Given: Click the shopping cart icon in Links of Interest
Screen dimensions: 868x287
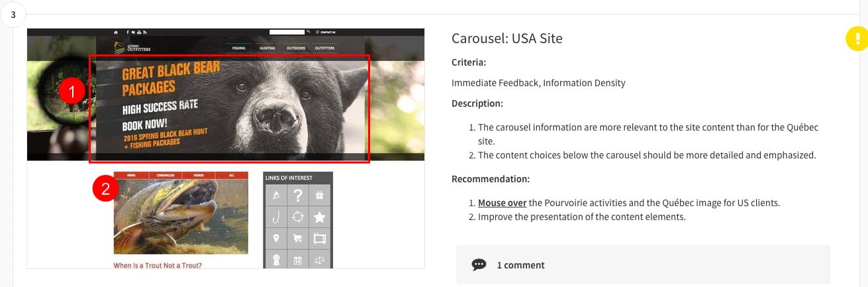Looking at the screenshot, I should (298, 239).
